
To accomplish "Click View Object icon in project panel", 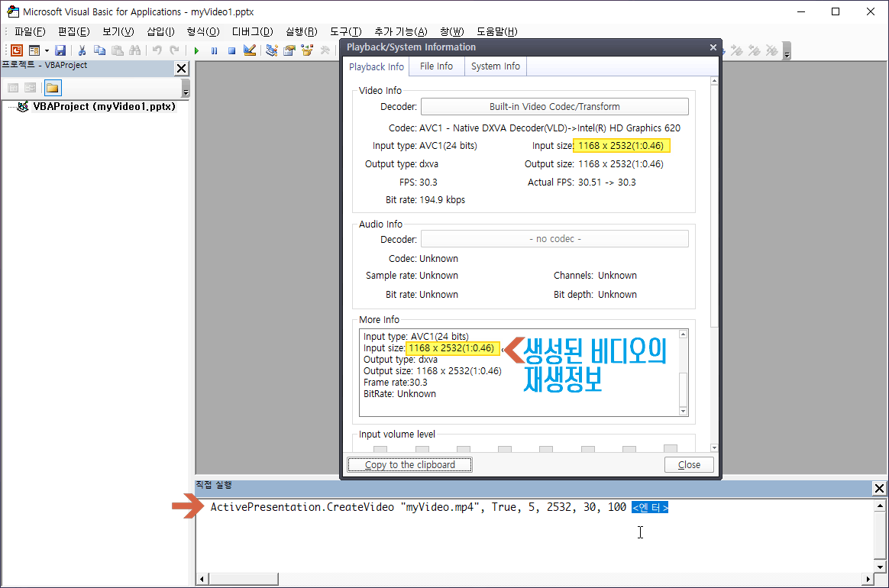I will 30,88.
